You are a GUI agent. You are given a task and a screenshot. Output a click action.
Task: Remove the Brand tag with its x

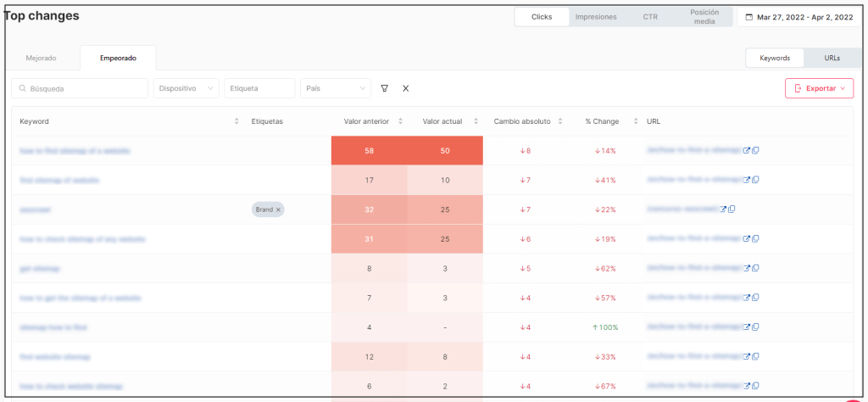tap(278, 209)
